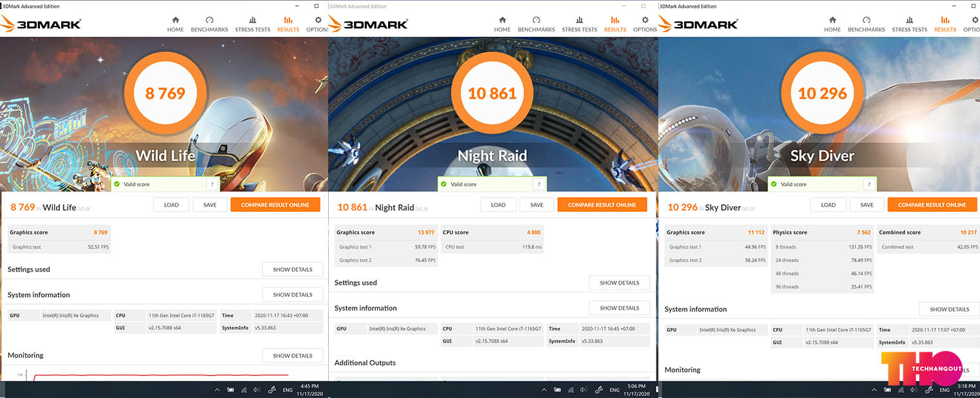Load a result in the Sky Diver window
980x398 pixels.
coord(828,205)
